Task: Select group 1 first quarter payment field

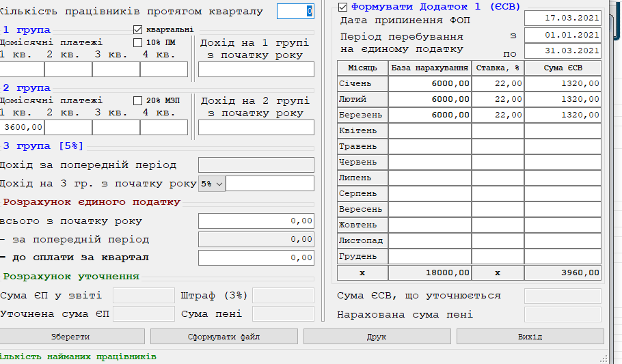Action: click(x=21, y=70)
